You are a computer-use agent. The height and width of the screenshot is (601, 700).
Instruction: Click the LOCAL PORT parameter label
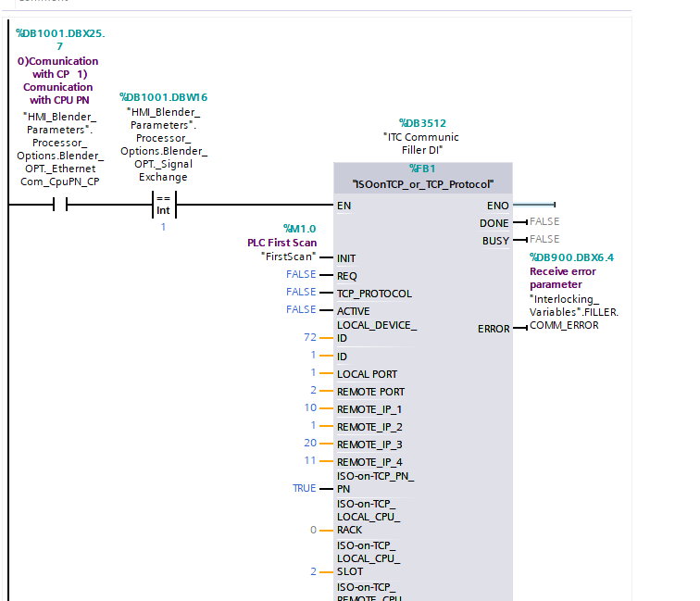(367, 374)
